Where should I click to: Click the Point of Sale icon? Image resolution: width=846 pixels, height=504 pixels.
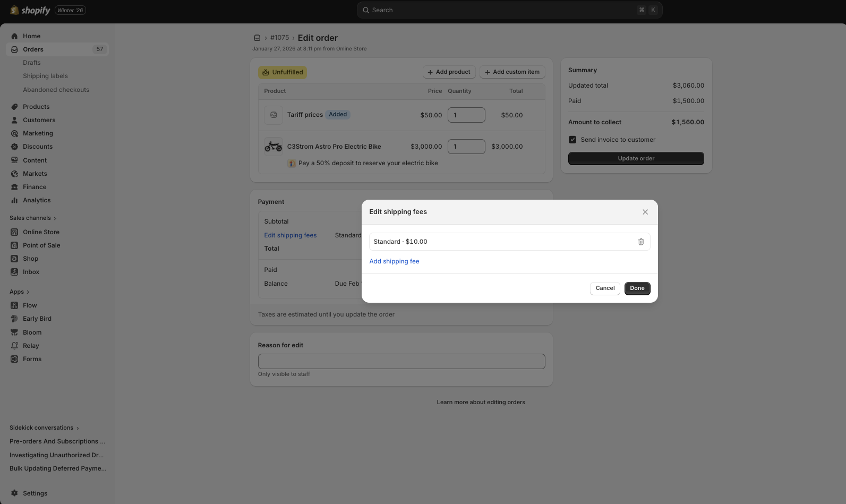click(x=14, y=245)
